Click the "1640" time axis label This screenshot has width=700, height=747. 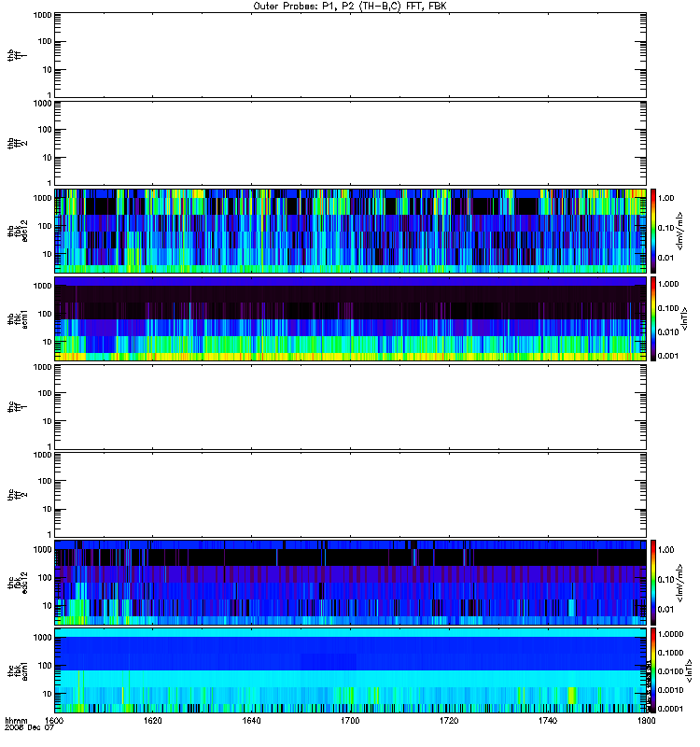point(251,720)
